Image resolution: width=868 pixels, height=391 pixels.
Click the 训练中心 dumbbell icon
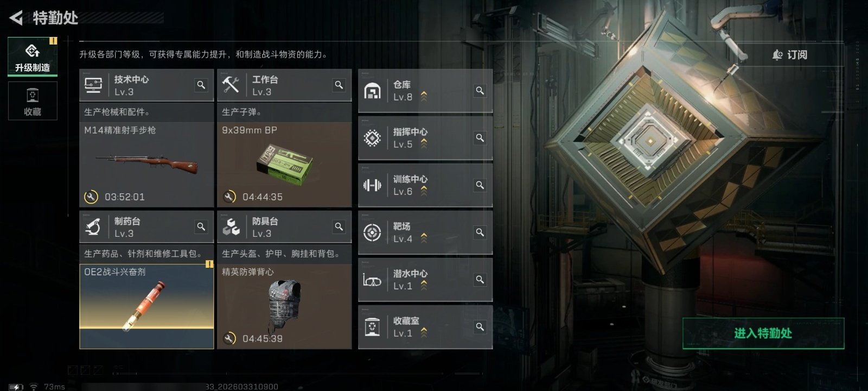click(372, 185)
